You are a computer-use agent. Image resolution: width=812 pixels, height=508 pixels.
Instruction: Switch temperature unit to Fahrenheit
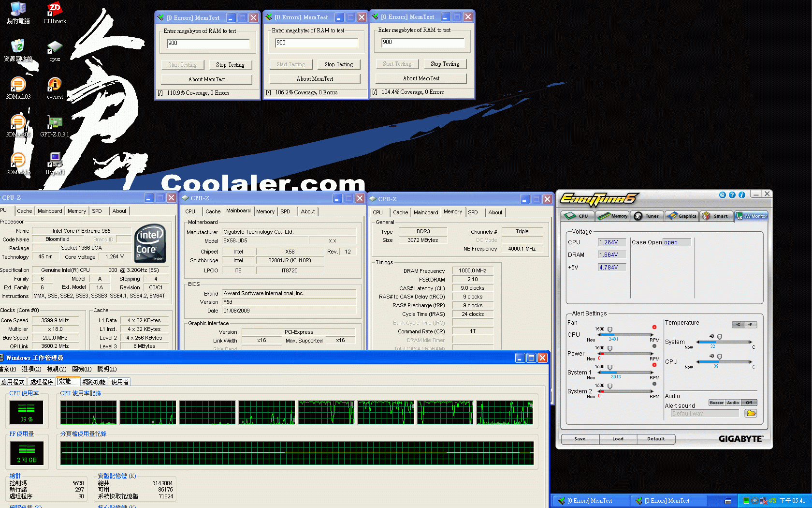(750, 325)
